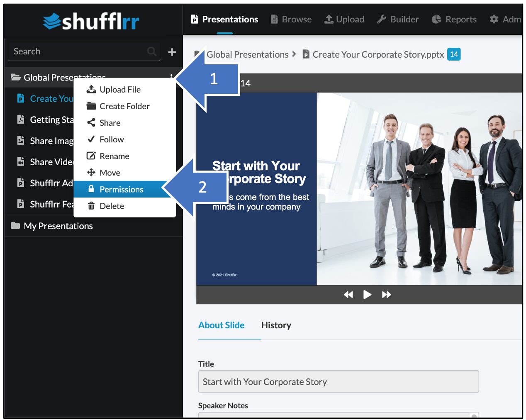Click the Permissions lock icon

click(x=91, y=189)
